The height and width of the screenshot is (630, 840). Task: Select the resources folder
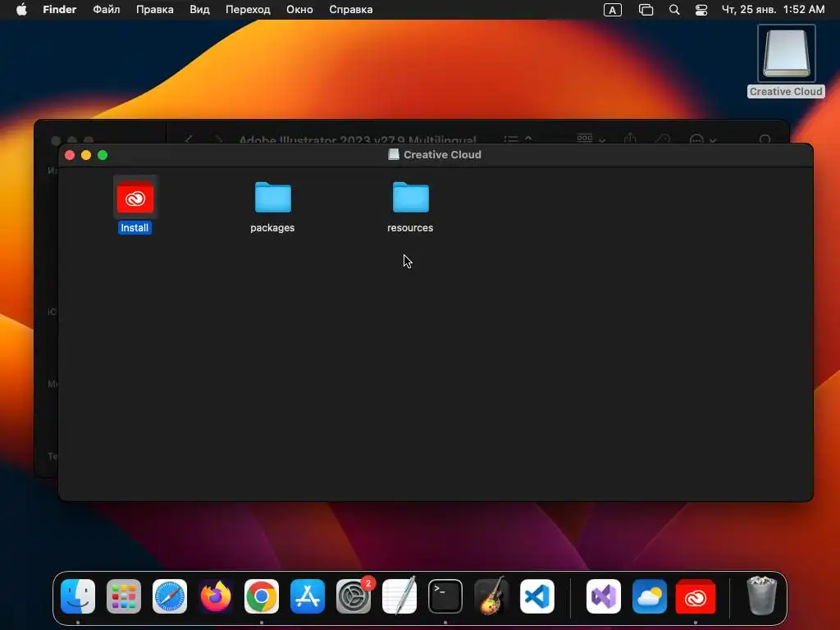click(410, 197)
